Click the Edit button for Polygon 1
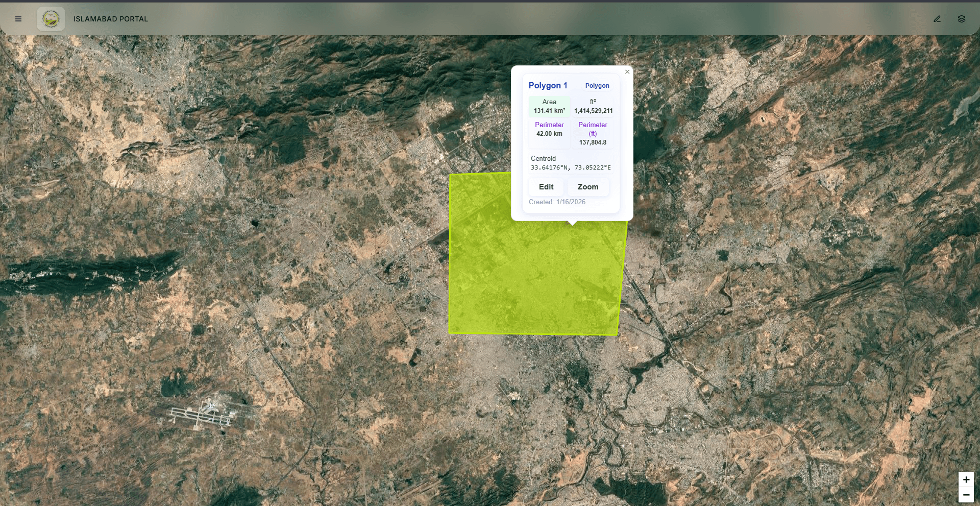This screenshot has width=980, height=506. click(x=546, y=187)
